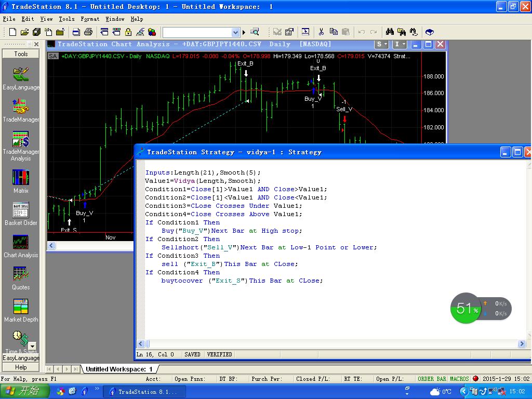Click the Find binoculars icon
The height and width of the screenshot is (399, 532).
pos(390,32)
